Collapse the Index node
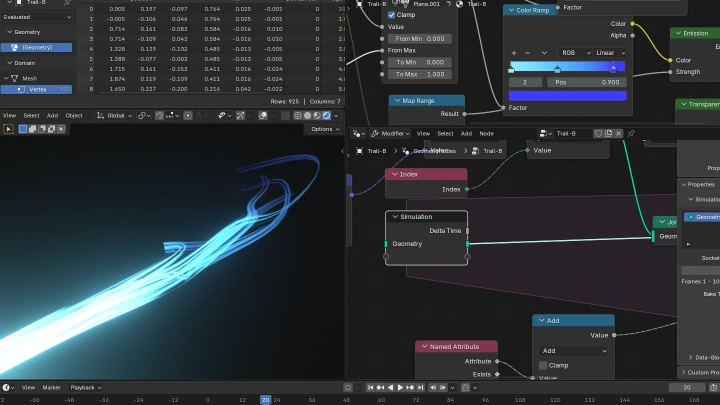Image resolution: width=720 pixels, height=405 pixels. [394, 174]
